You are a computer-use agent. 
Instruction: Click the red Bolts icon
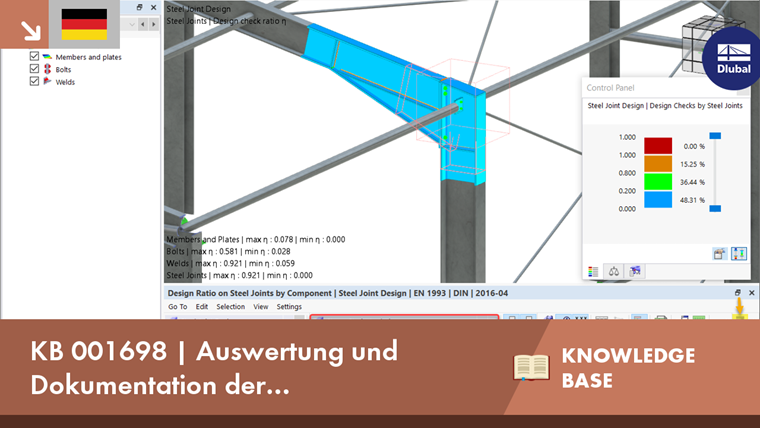tap(47, 69)
